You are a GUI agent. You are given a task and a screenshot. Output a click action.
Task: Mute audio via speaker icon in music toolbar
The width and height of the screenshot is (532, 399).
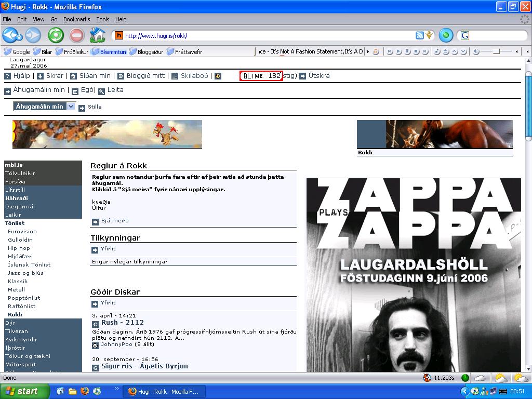[476, 51]
